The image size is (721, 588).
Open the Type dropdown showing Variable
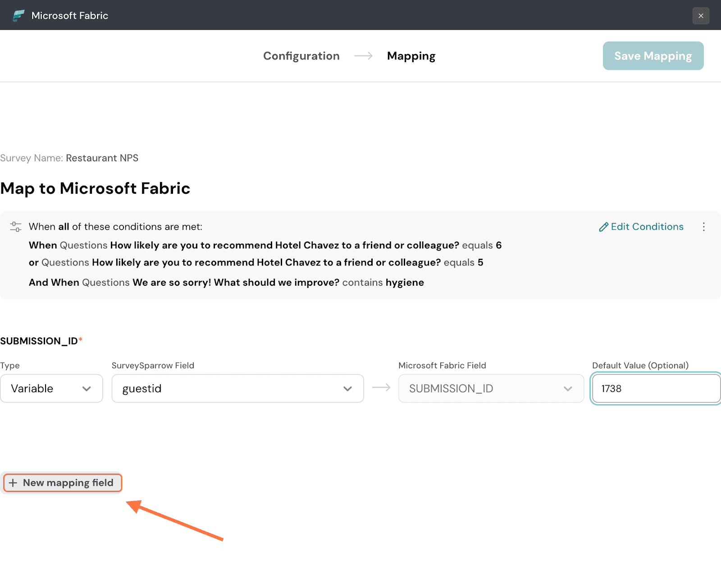point(51,388)
